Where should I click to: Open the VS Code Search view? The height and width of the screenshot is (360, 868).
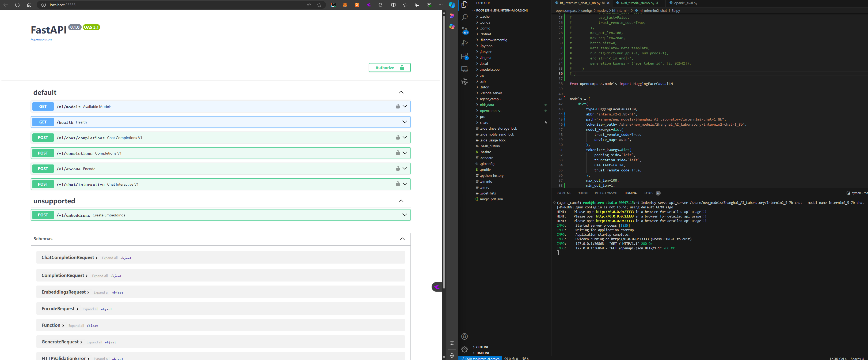coord(464,17)
